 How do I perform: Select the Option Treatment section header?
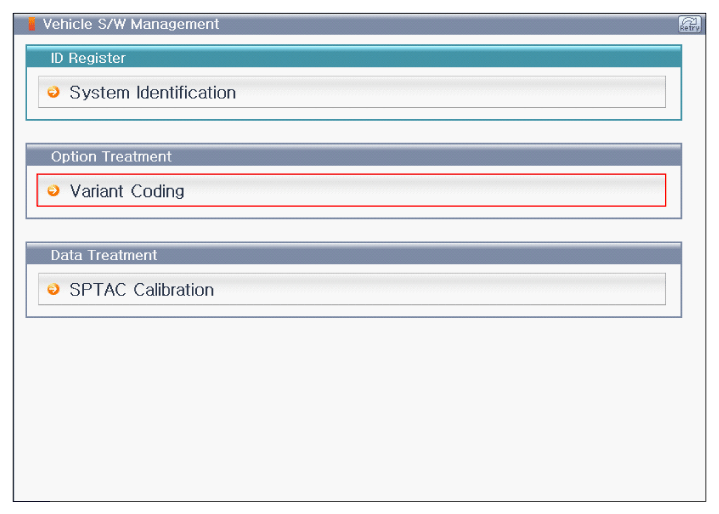pos(354,155)
